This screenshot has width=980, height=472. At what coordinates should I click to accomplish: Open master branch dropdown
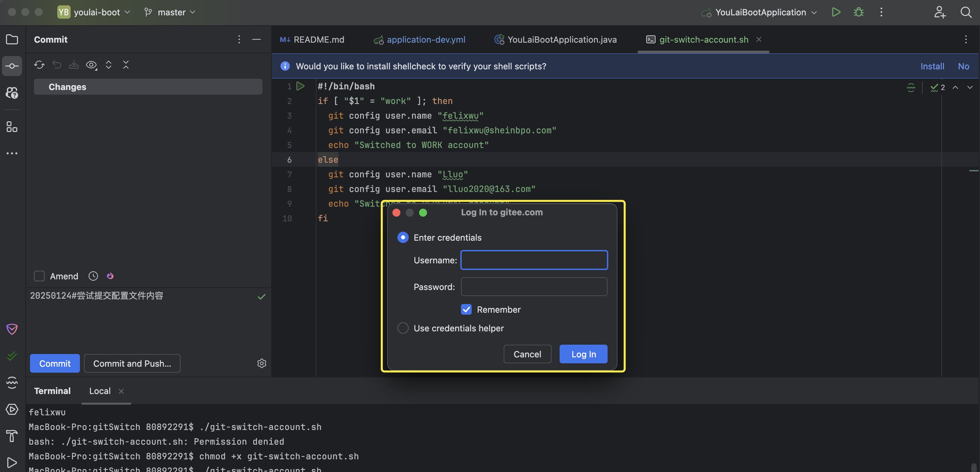(x=170, y=12)
